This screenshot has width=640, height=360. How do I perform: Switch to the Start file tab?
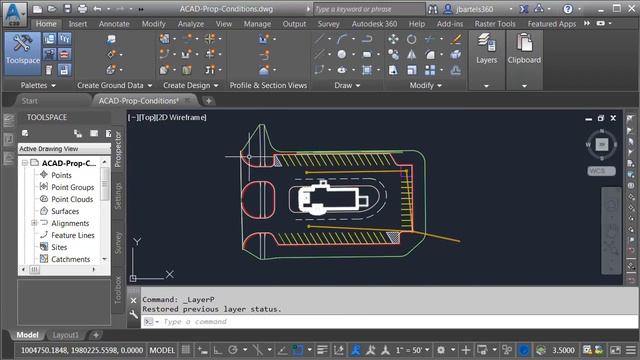click(30, 101)
